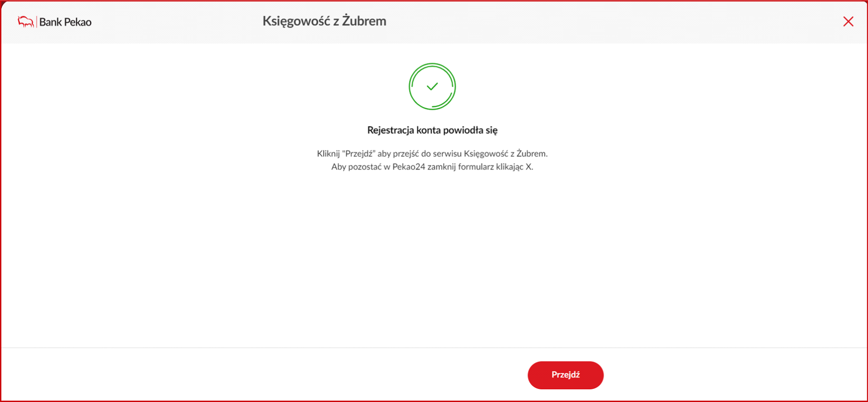Click the horizontal divider above the Przejdź button
Screen dimensions: 868x402
[434, 348]
